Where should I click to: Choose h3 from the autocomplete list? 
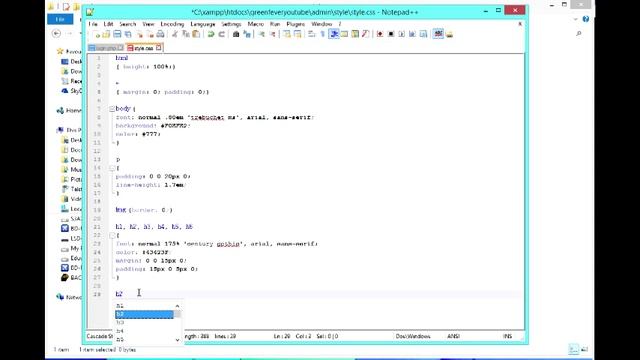tap(144, 323)
